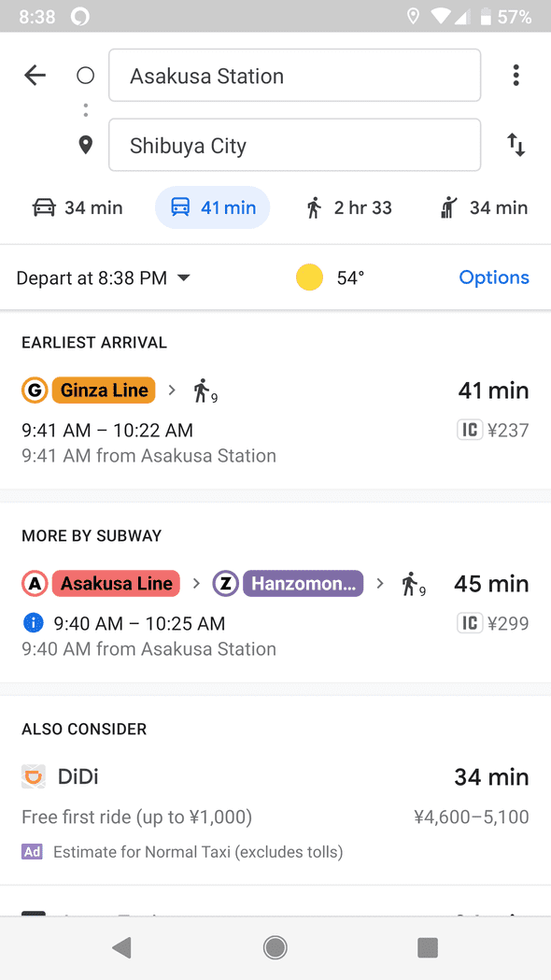Open the three-dot overflow menu
Screen dimensions: 551x980
516,75
